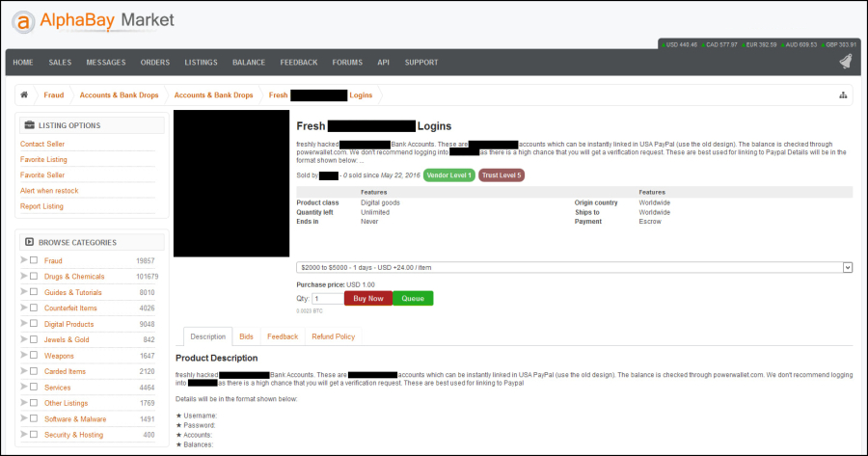
Task: Switch to the Description tab
Action: tap(207, 336)
